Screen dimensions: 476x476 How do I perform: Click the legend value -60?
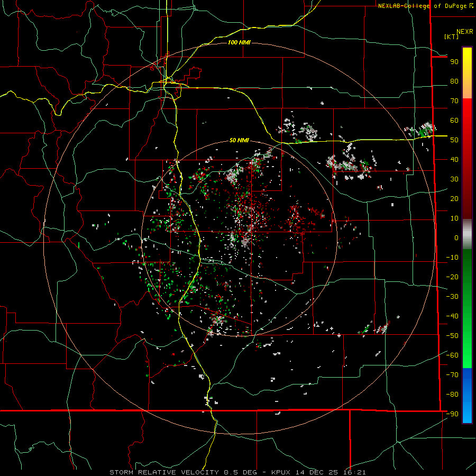[452, 355]
